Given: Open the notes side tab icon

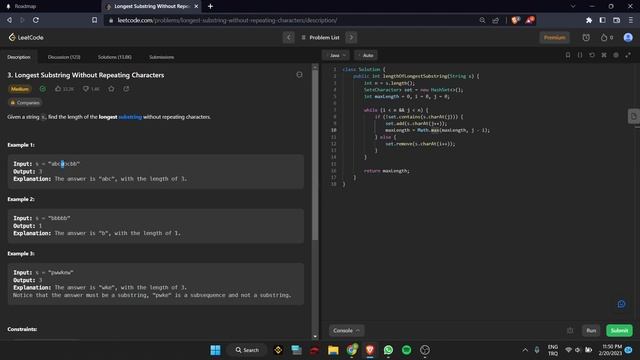Looking at the screenshot, I should tap(633, 116).
